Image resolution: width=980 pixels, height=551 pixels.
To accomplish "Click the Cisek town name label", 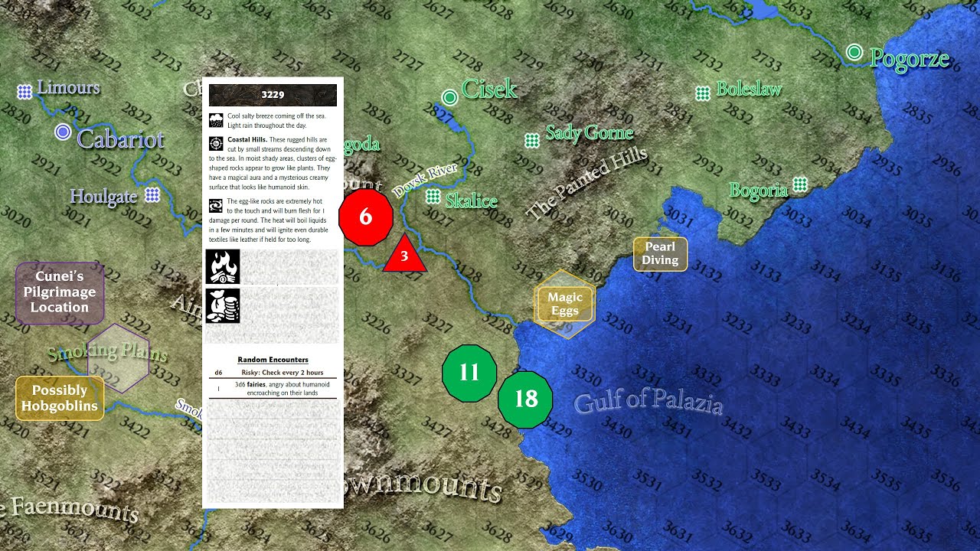I will coord(489,89).
